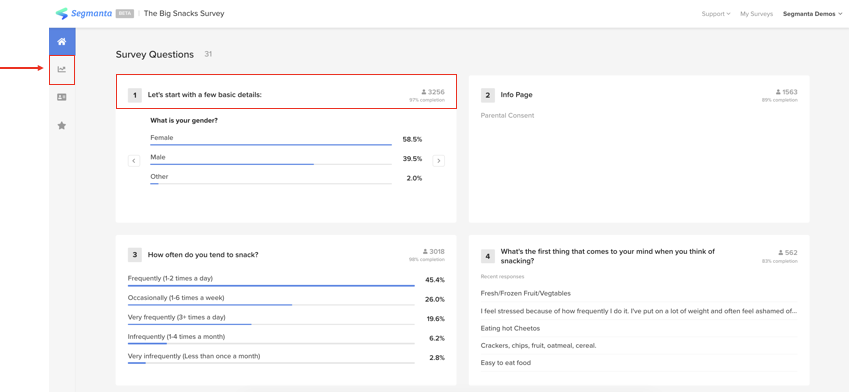
Task: Click 'What is your gender?' heading
Action: 184,120
